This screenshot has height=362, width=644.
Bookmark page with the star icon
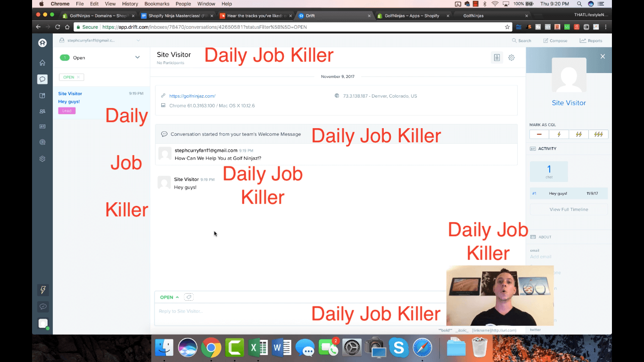[x=507, y=27]
